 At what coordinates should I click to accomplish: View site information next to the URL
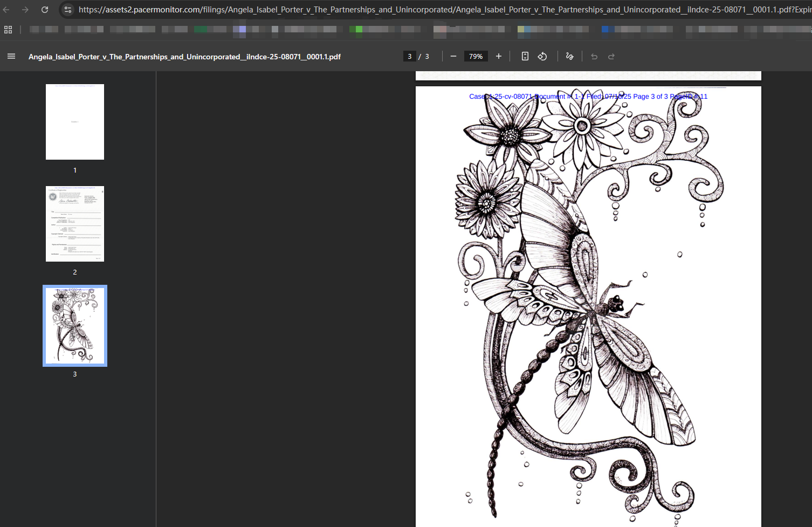pos(68,10)
